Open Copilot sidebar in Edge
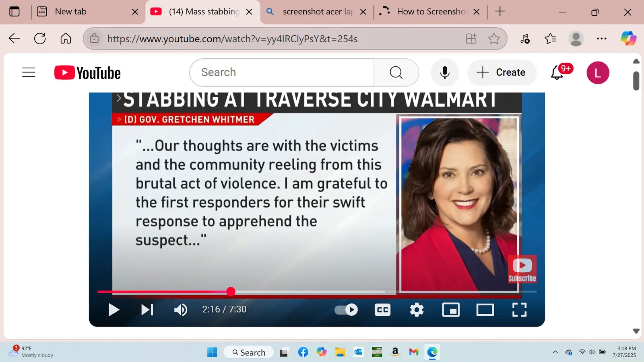 pos(628,39)
